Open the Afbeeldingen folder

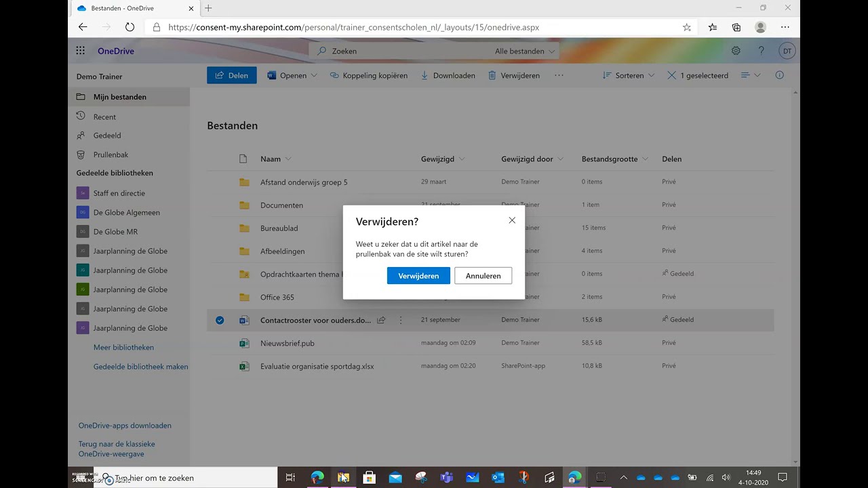click(282, 251)
